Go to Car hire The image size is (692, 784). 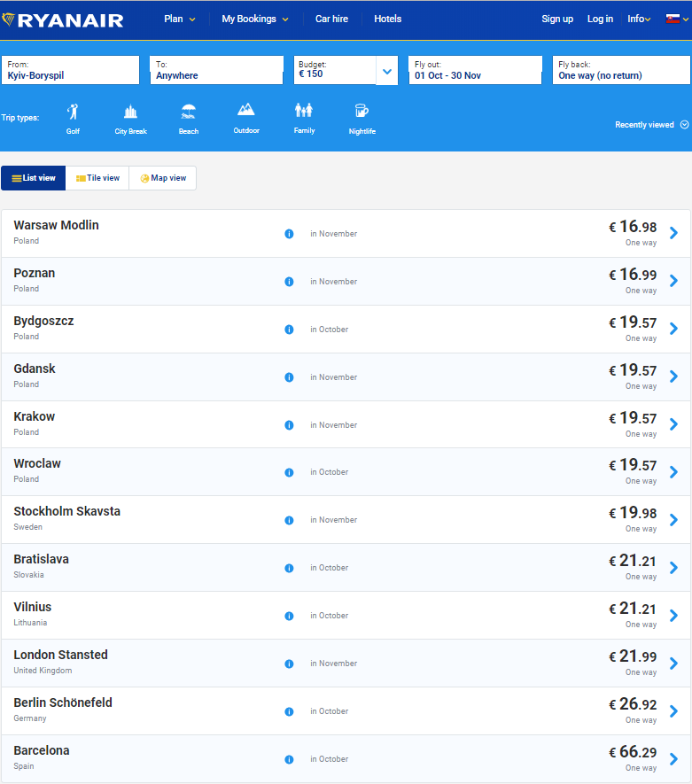[x=331, y=19]
